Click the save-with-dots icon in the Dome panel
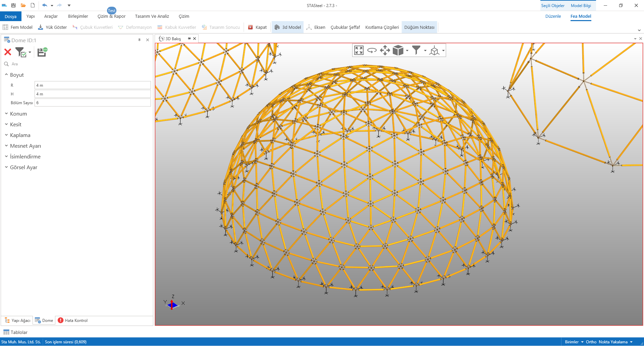This screenshot has height=346, width=644. (x=42, y=52)
